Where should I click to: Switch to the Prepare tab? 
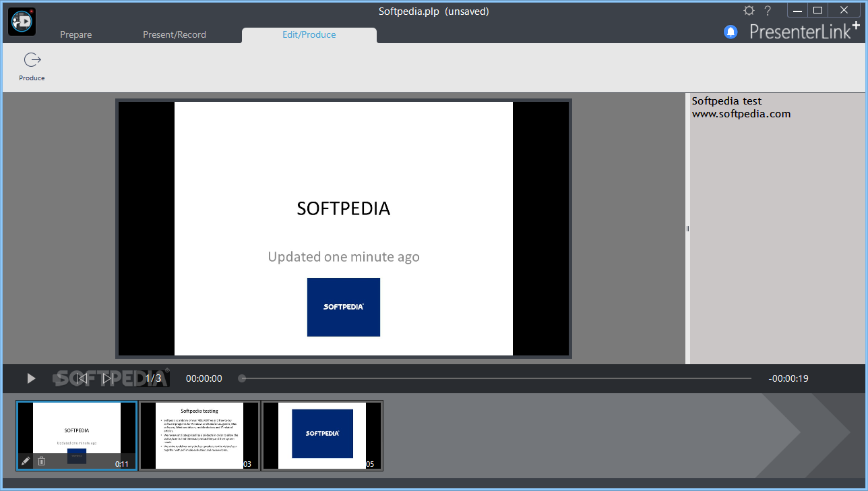76,34
